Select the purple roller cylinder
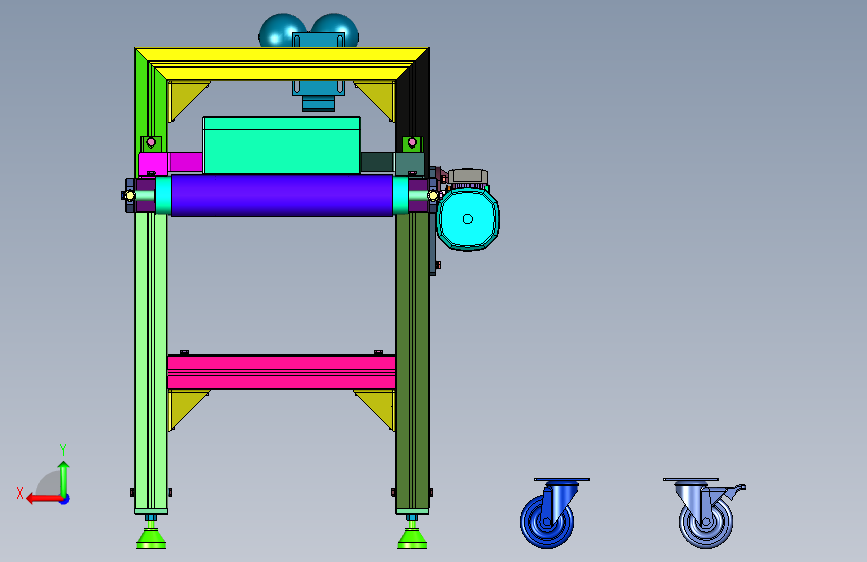 coord(282,195)
